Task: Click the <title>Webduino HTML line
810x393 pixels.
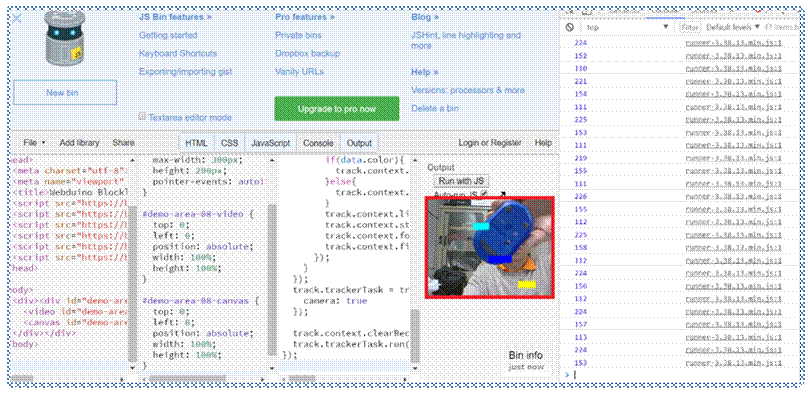Action: pos(71,193)
